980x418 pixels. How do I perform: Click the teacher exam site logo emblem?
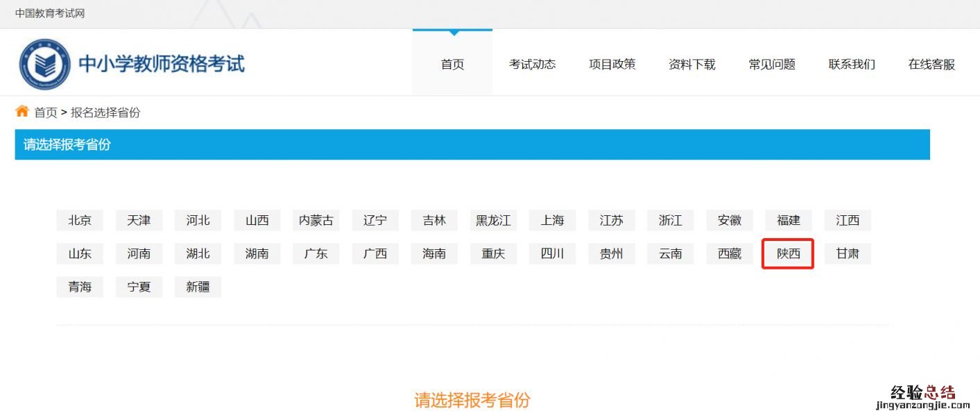click(45, 64)
